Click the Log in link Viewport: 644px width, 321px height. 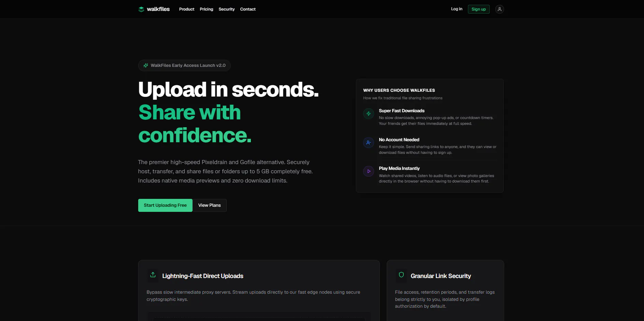457,9
